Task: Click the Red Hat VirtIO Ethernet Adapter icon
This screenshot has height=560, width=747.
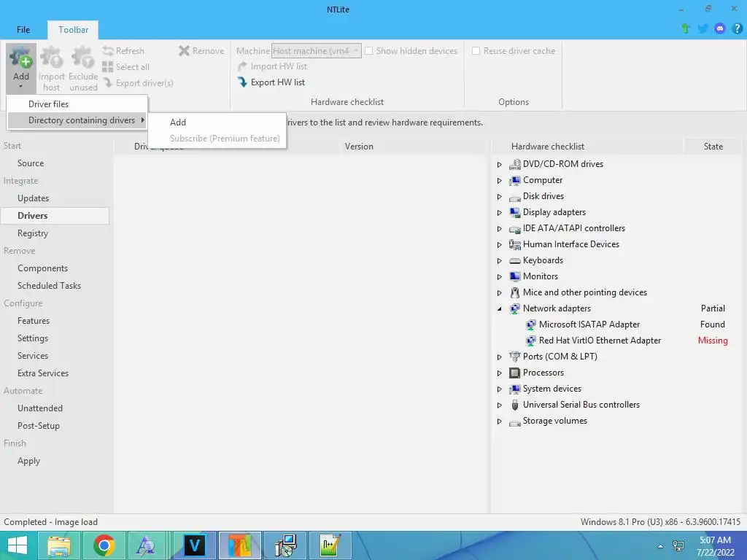Action: click(x=531, y=341)
